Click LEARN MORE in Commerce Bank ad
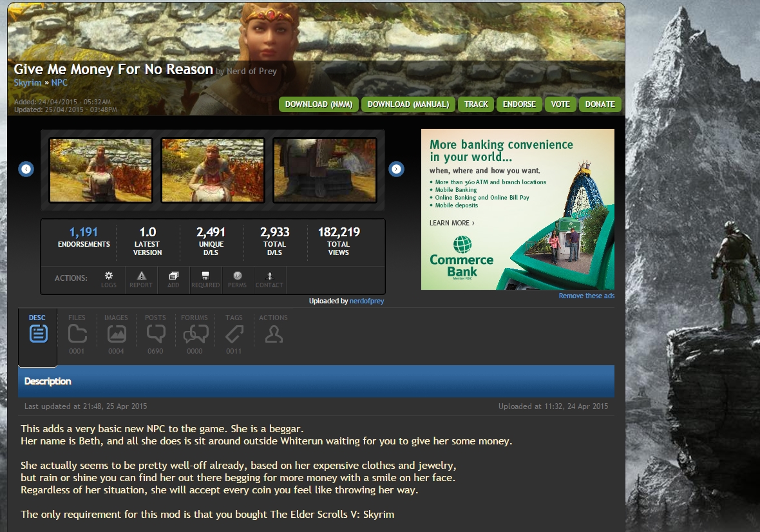Image resolution: width=760 pixels, height=532 pixels. point(451,223)
